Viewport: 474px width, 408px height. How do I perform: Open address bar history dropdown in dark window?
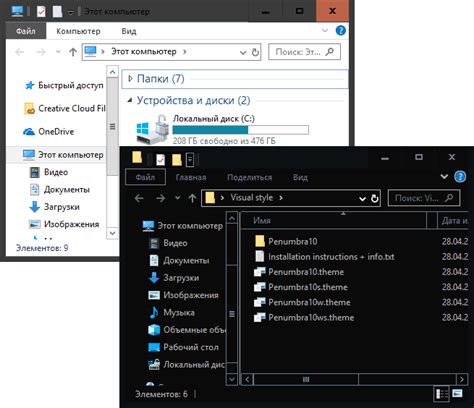point(362,199)
